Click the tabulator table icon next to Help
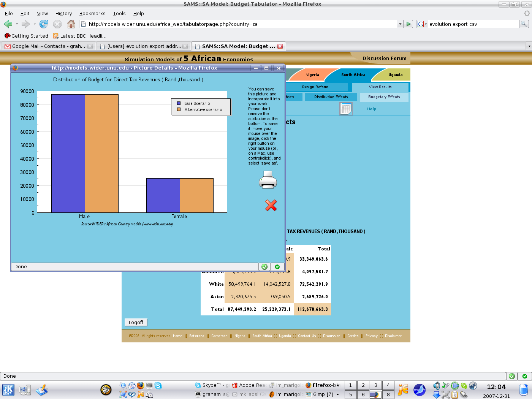532x399 pixels. (346, 109)
